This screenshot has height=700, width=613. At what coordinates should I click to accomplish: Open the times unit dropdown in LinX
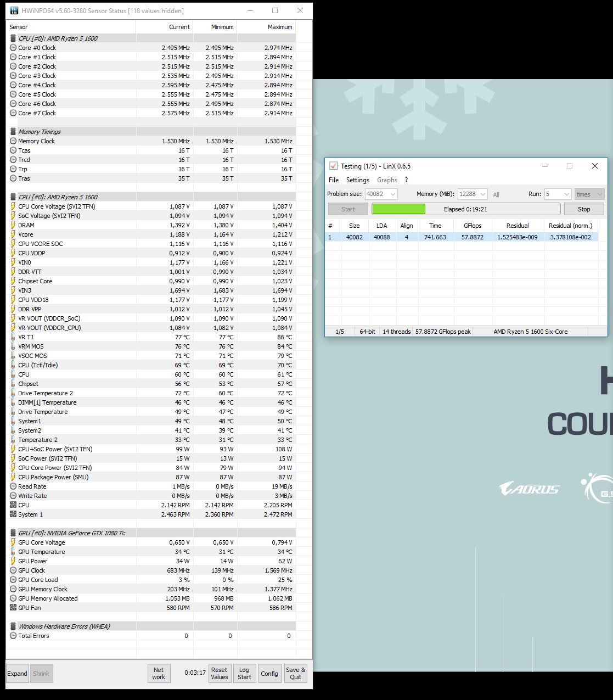589,194
